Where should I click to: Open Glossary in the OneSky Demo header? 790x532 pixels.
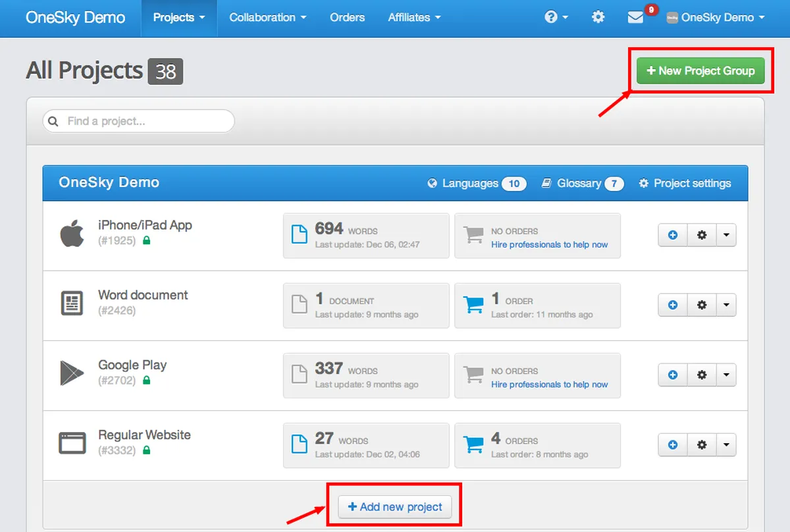583,184
